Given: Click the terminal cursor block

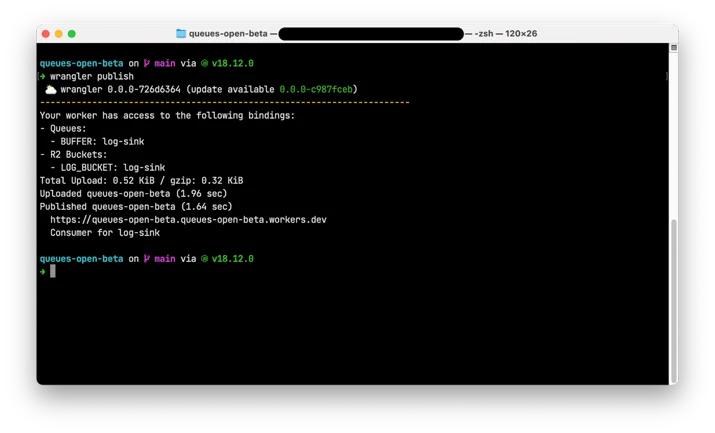Looking at the screenshot, I should pos(53,271).
